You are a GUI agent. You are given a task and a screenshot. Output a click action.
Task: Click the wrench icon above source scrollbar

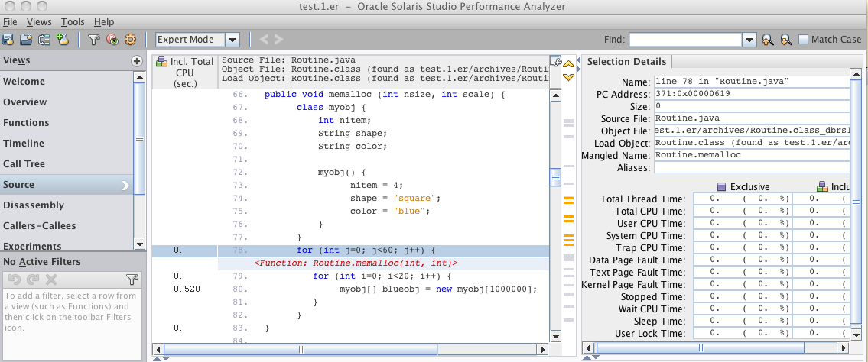[x=556, y=61]
